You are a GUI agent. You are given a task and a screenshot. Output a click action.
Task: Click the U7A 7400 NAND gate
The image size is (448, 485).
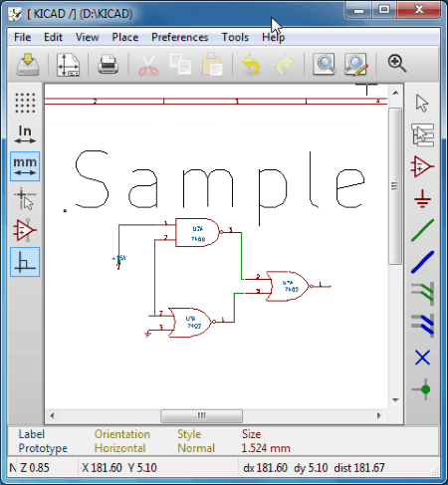[x=197, y=232]
